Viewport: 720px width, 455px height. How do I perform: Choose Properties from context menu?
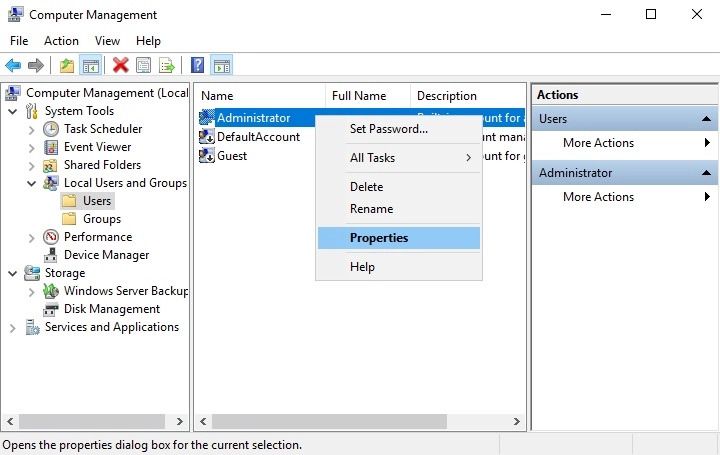click(x=399, y=238)
